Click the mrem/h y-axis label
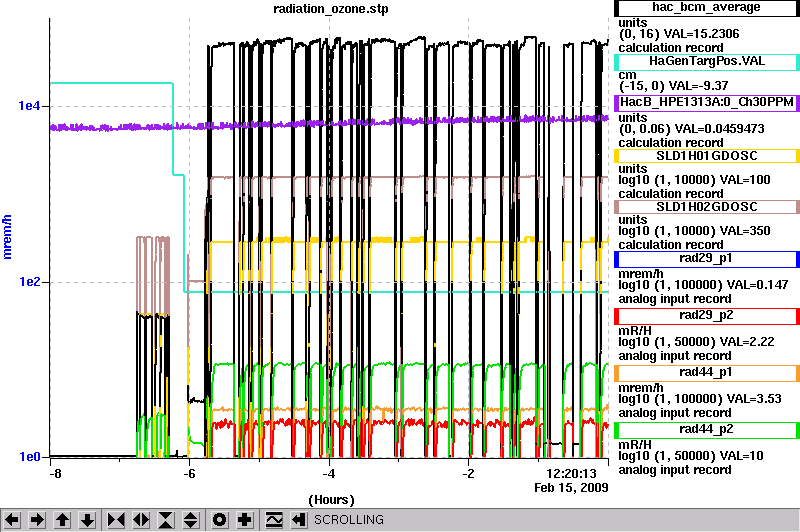800x532 pixels. click(x=7, y=237)
